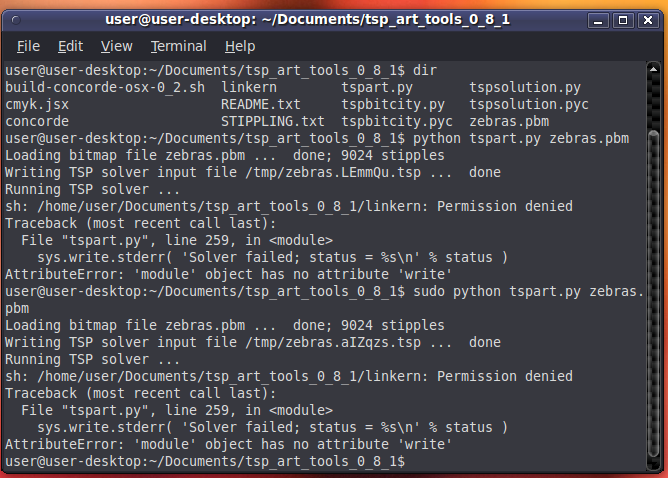Click the last empty prompt line
This screenshot has width=668, height=478.
(x=204, y=461)
